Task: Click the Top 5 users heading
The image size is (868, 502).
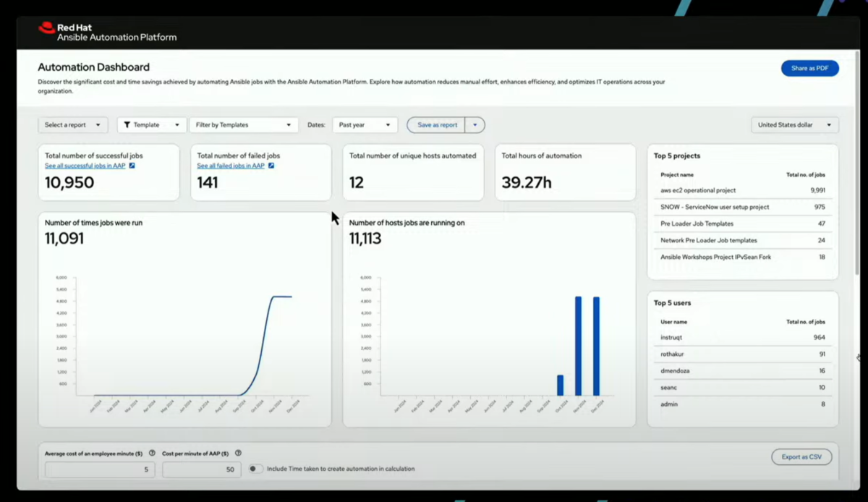Action: [x=673, y=303]
